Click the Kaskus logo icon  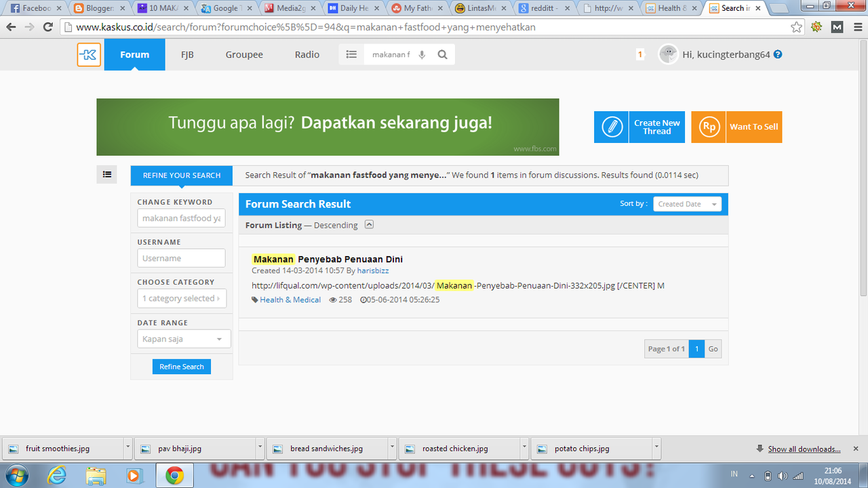pyautogui.click(x=89, y=55)
